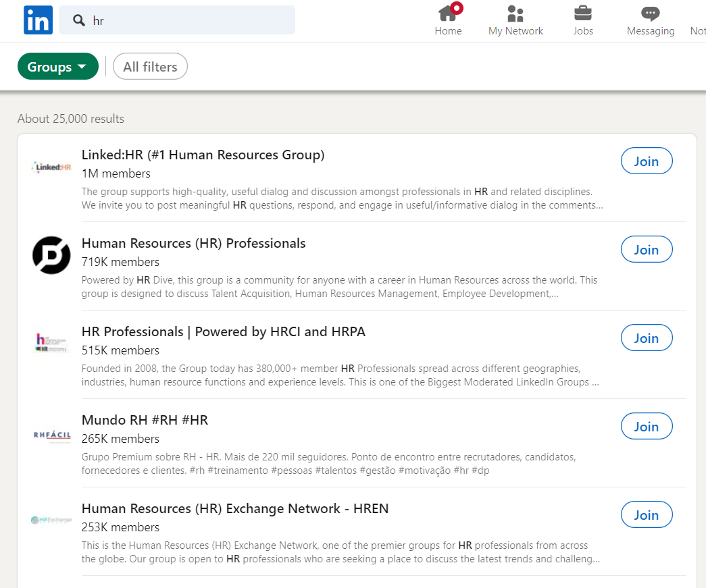Screen dimensions: 706x588
Task: Join the HR Exchange Network HREN group
Action: click(x=647, y=514)
